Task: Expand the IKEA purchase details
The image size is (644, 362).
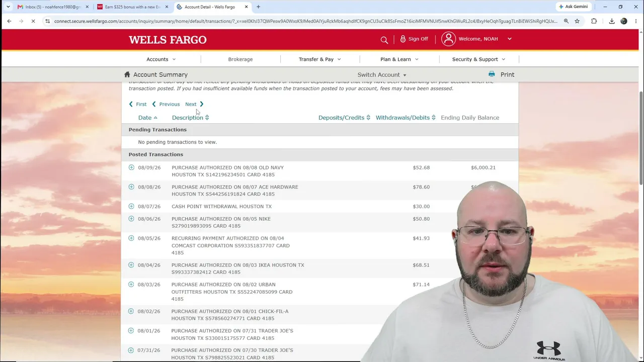Action: coord(131,265)
